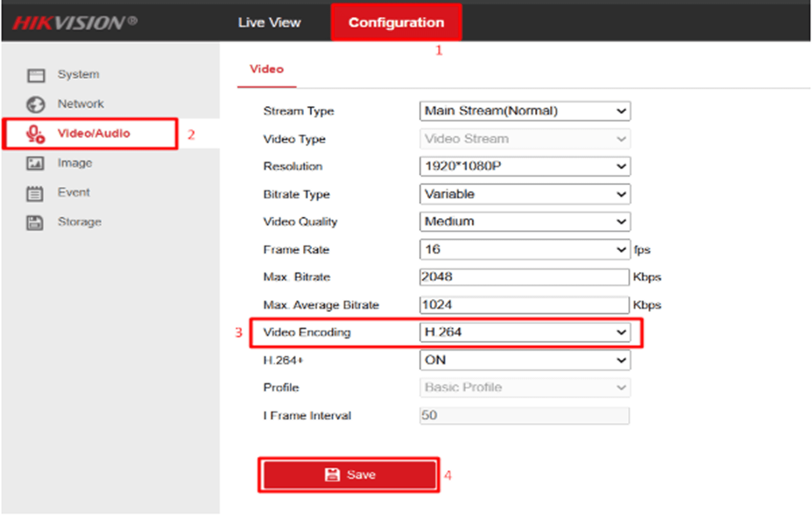Change the Bitrate Type Variable dropdown
Image resolution: width=812 pixels, height=522 pixels.
coord(525,194)
